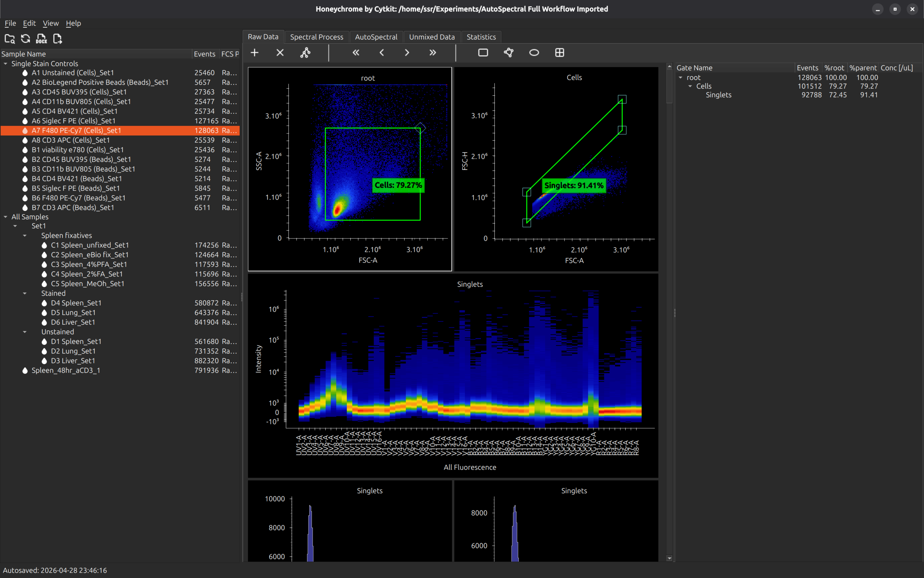
Task: Click the drop icon beside C1 Spleen_unfixed_Set1
Action: (44, 245)
